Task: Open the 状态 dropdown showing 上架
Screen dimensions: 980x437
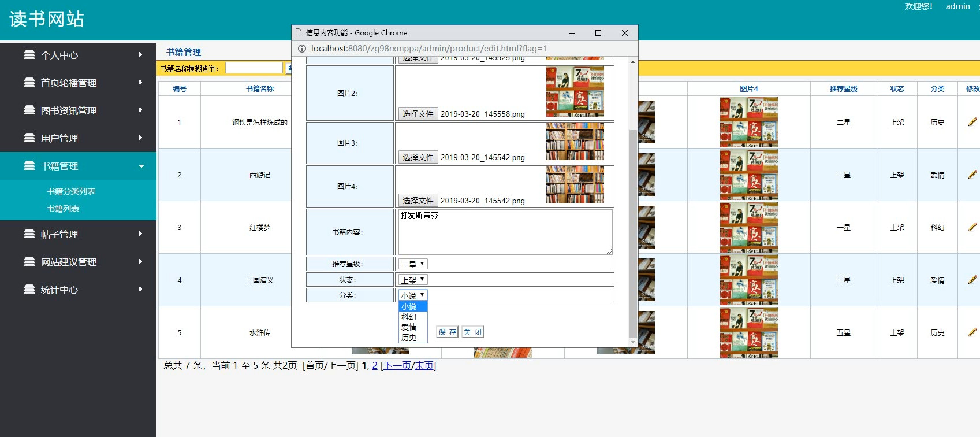Action: 413,280
